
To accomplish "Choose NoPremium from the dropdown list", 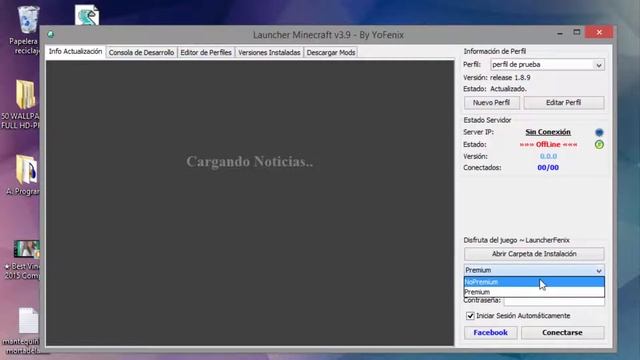I will tap(534, 282).
